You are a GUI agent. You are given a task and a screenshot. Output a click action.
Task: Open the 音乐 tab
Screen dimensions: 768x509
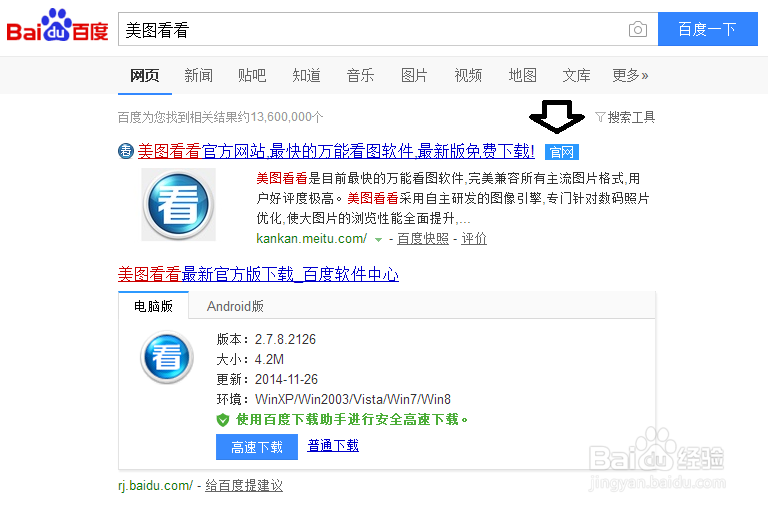[x=360, y=75]
